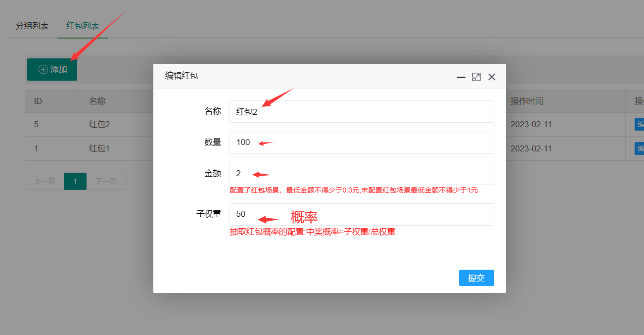Click the ID column header
This screenshot has height=335, width=644.
point(38,101)
